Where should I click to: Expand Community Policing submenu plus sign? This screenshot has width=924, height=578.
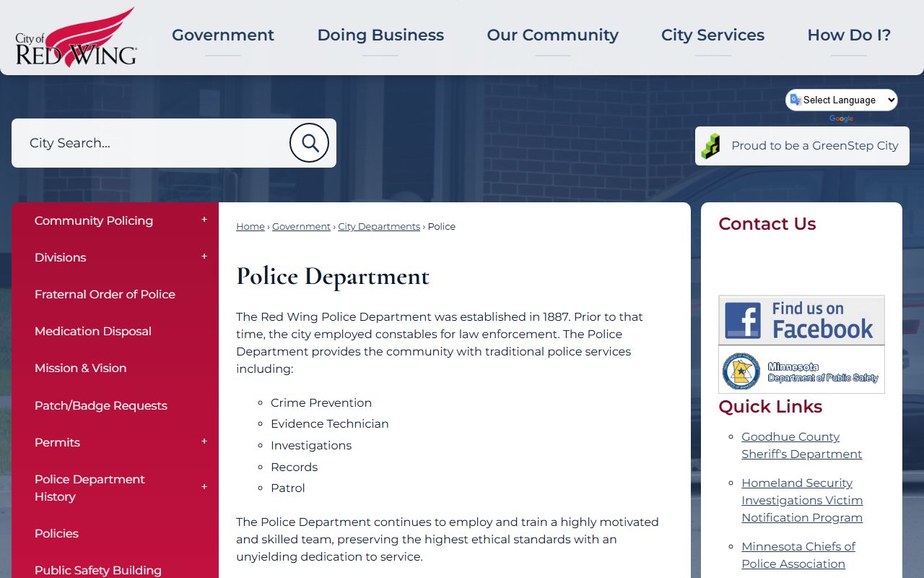pos(204,220)
